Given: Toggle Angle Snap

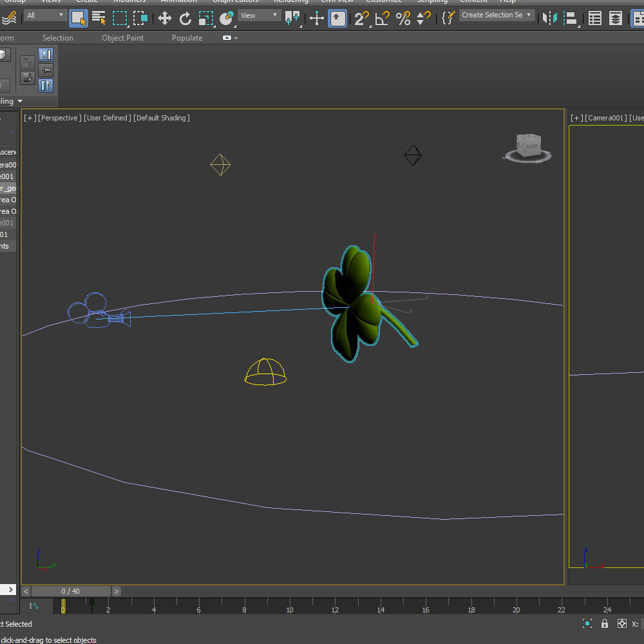Looking at the screenshot, I should [382, 18].
